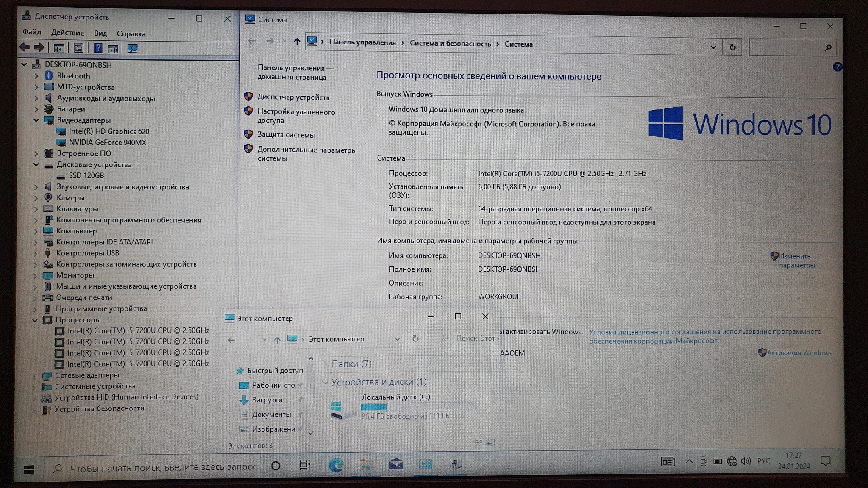
Task: Click the Local Disk C: usage bar
Action: [417, 407]
